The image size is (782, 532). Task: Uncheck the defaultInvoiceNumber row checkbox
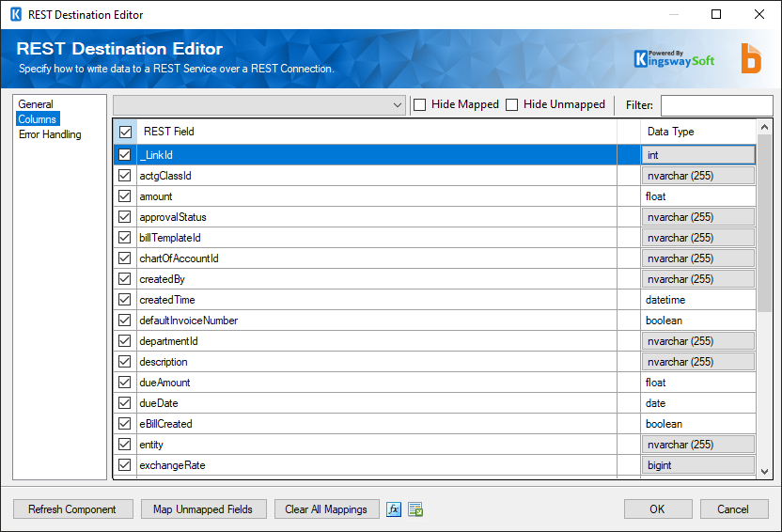(x=125, y=321)
